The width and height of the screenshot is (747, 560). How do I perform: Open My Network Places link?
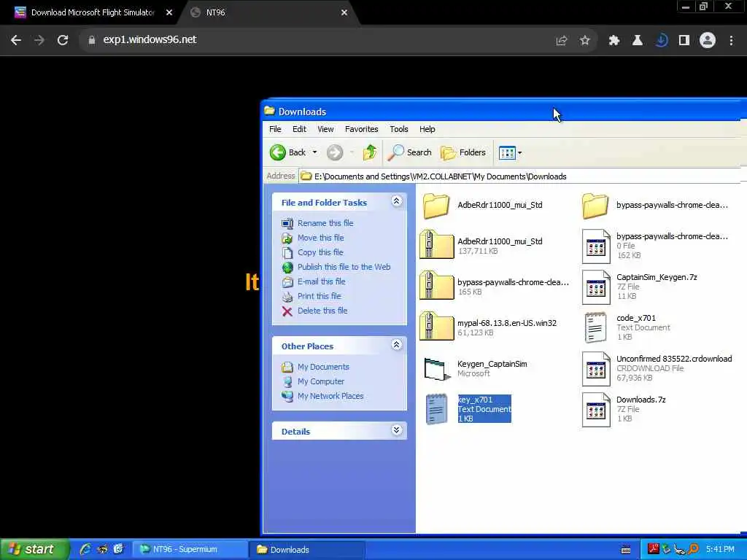[x=330, y=396]
